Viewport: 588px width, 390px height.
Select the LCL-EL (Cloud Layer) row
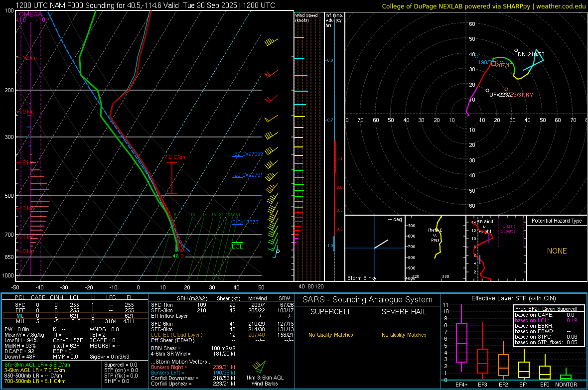[222, 335]
